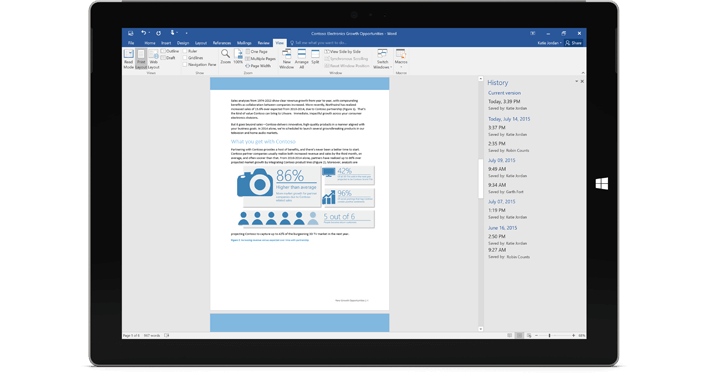Click the Redo icon in the Quick Access Toolbar
Screen dimensions: 713x374
coord(158,33)
